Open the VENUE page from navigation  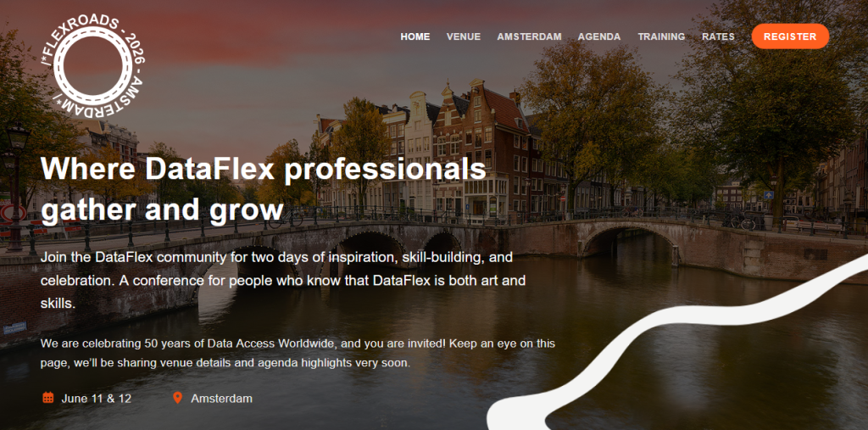pos(464,36)
